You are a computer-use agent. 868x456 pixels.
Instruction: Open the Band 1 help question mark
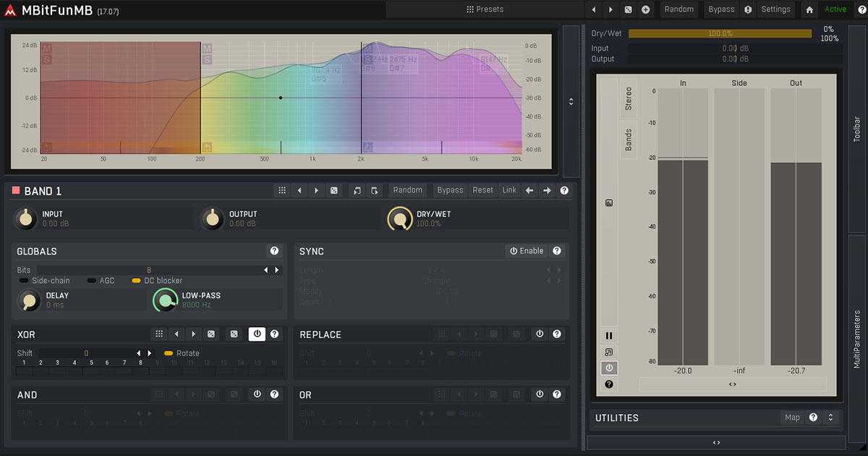click(564, 190)
